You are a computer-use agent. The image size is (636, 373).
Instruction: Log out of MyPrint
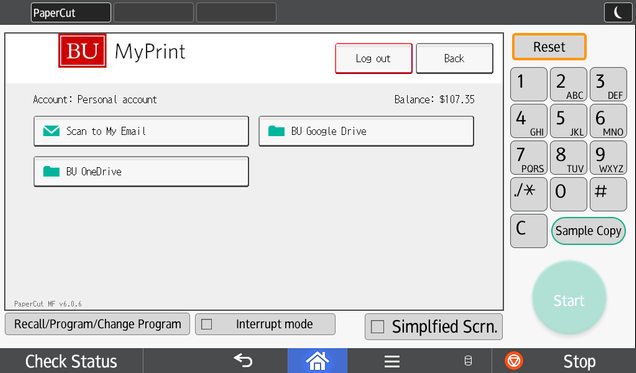[374, 58]
